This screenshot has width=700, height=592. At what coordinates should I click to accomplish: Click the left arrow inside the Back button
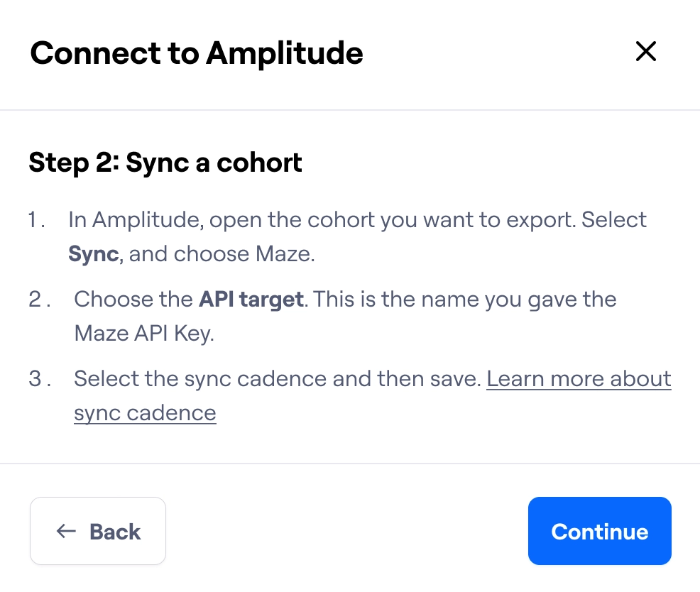tap(65, 531)
